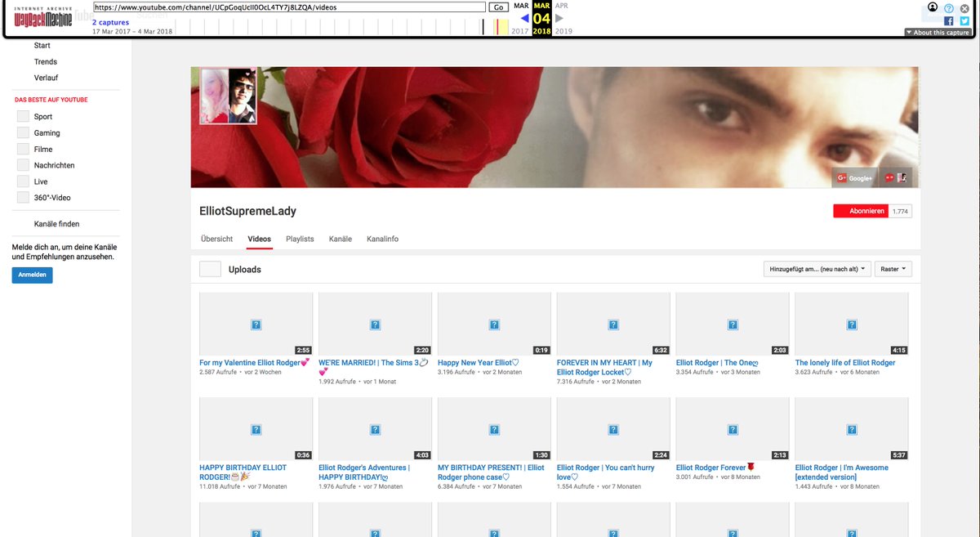Click the ElliotSupremeLady channel title
This screenshot has height=537, width=980.
tap(248, 211)
